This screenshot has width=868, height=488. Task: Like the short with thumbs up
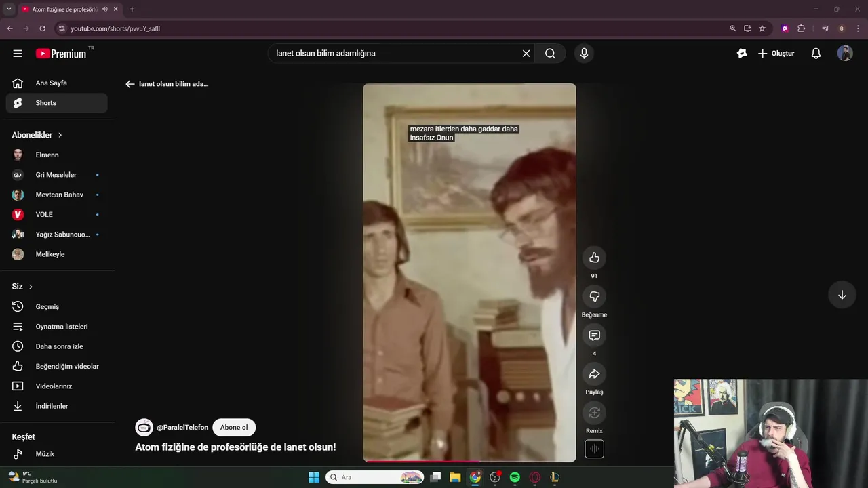tap(594, 258)
